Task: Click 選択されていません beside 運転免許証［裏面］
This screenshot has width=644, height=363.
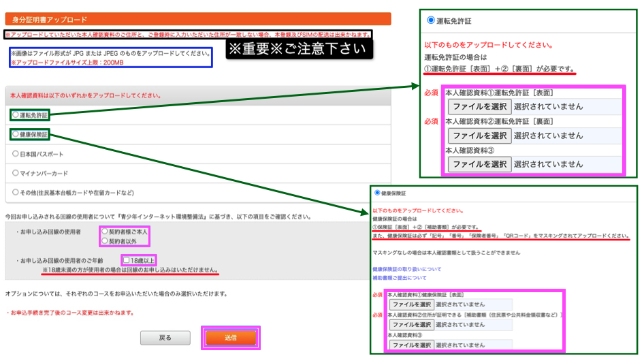Action: [x=548, y=136]
